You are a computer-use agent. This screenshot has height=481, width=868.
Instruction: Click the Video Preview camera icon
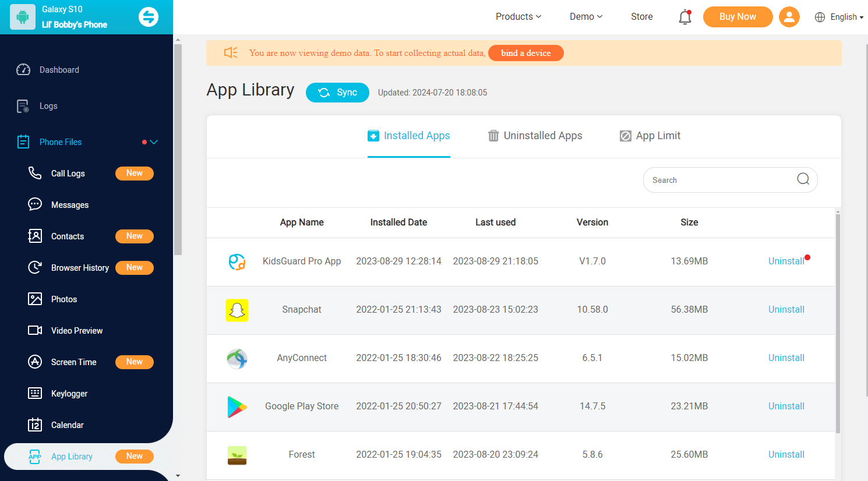click(x=35, y=330)
